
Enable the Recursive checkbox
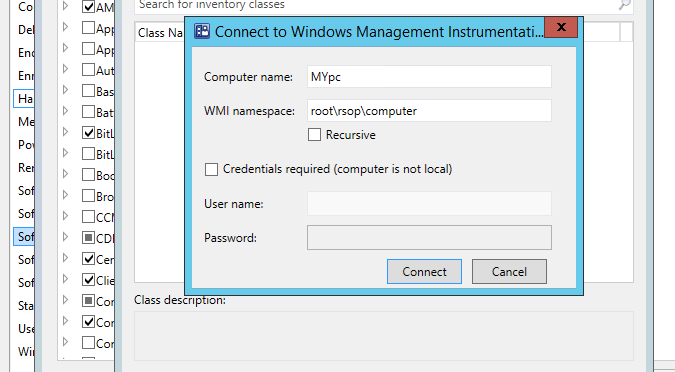point(314,135)
